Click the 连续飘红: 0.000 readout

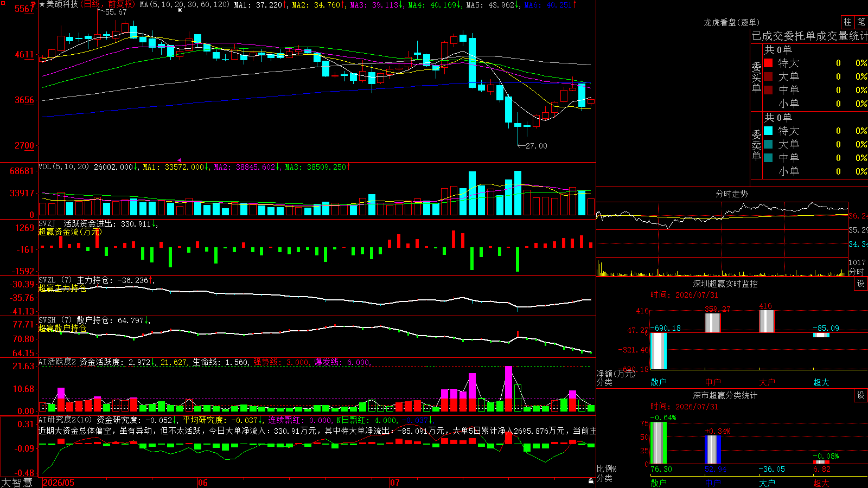(301, 420)
